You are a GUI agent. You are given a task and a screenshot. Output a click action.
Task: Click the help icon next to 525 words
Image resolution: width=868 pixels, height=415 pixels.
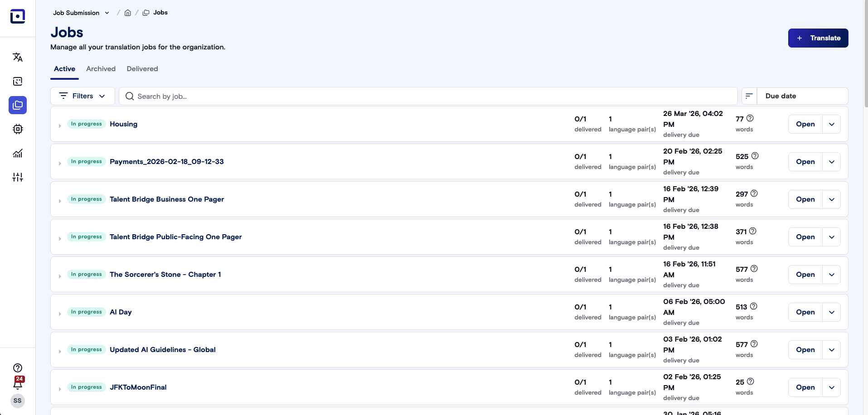pos(755,156)
